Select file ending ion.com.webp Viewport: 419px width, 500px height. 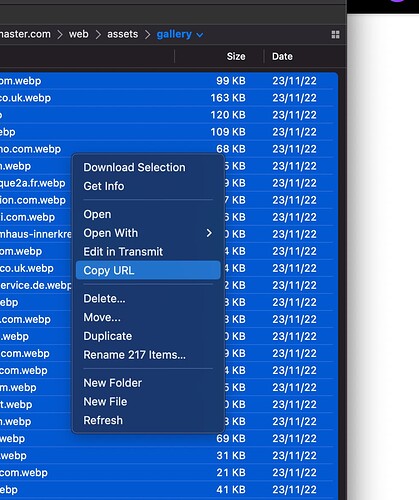[x=33, y=200]
